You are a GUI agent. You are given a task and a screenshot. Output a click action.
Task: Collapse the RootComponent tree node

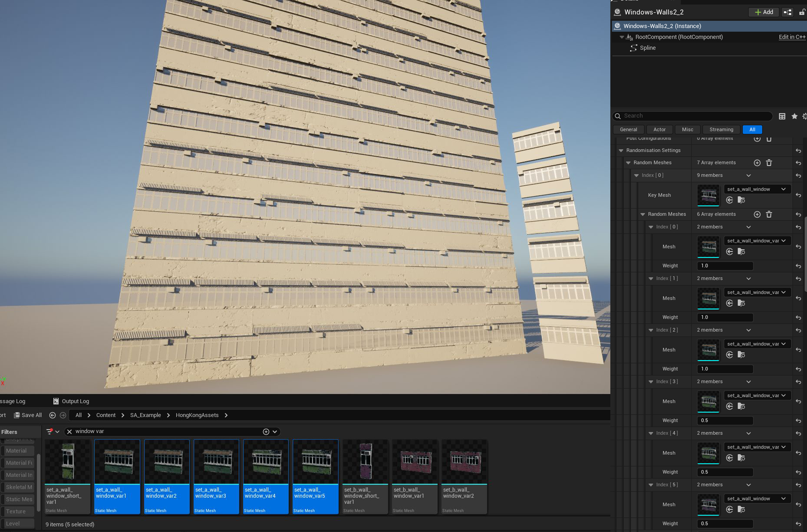(622, 37)
